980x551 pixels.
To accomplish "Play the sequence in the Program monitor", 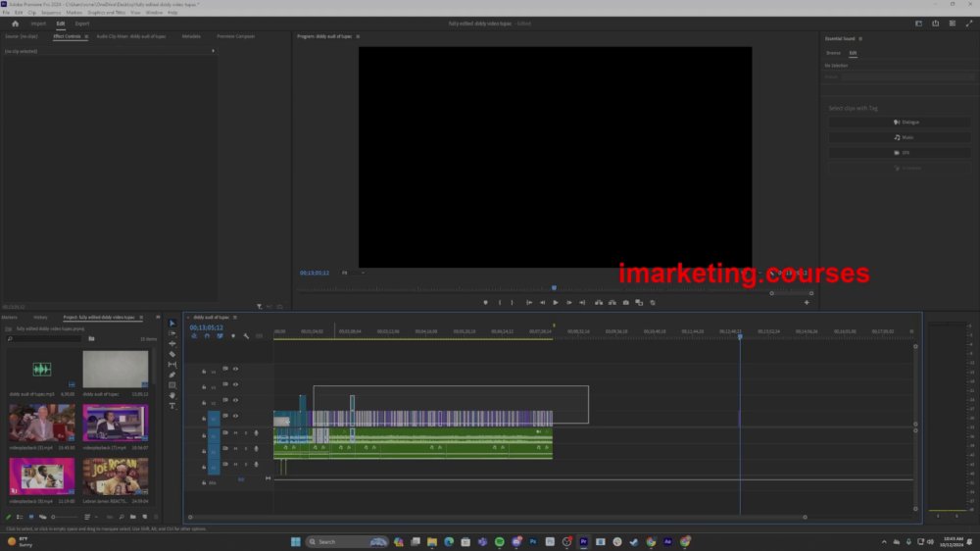I will click(555, 303).
